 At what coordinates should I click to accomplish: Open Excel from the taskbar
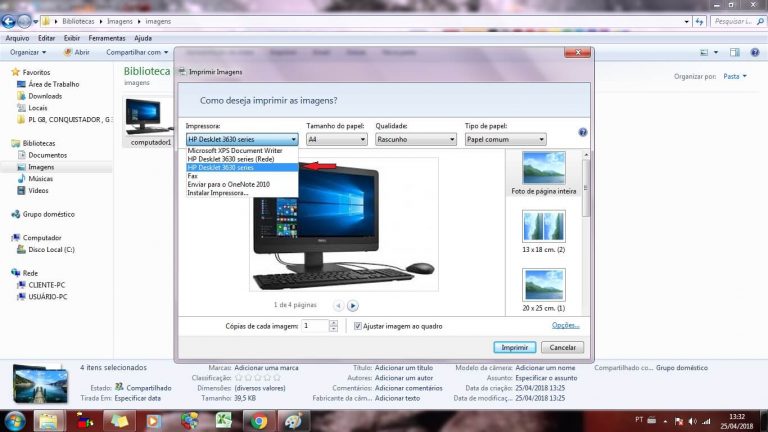click(225, 420)
